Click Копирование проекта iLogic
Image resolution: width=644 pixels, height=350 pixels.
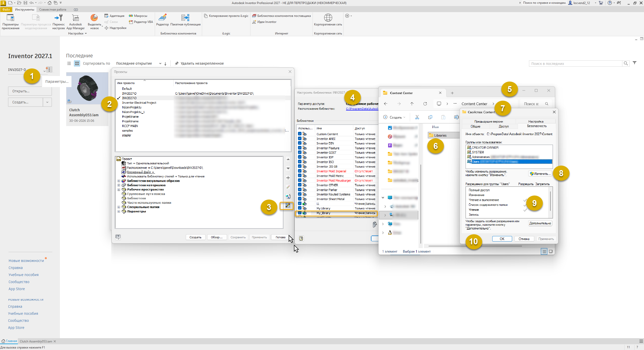[226, 16]
